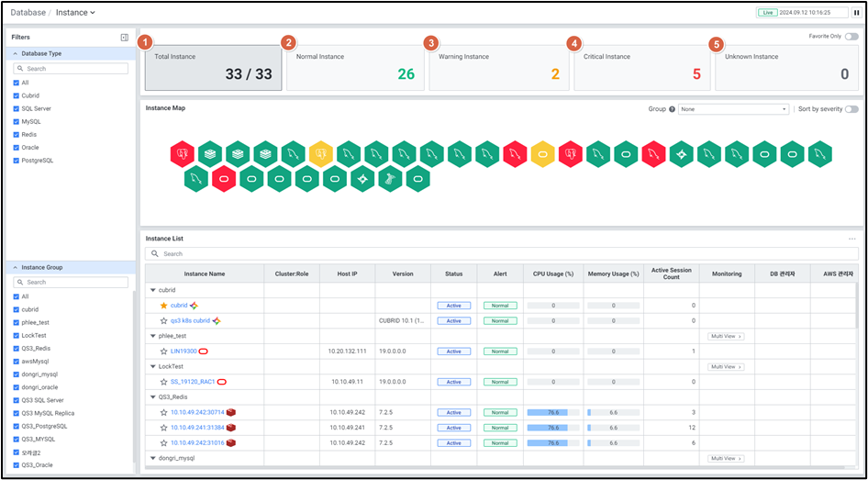The height and width of the screenshot is (480, 868).
Task: Toggle the Favorite Only switch
Action: pyautogui.click(x=851, y=37)
